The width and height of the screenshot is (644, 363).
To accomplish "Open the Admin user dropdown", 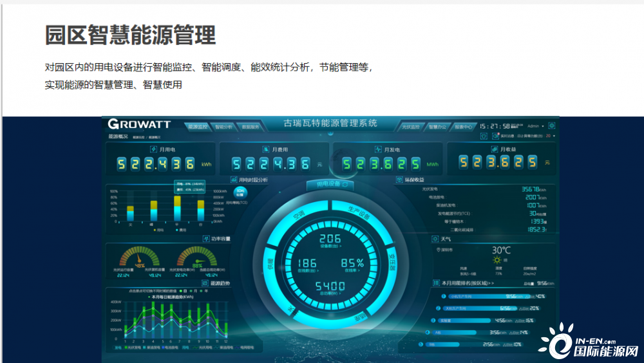I will coord(536,126).
